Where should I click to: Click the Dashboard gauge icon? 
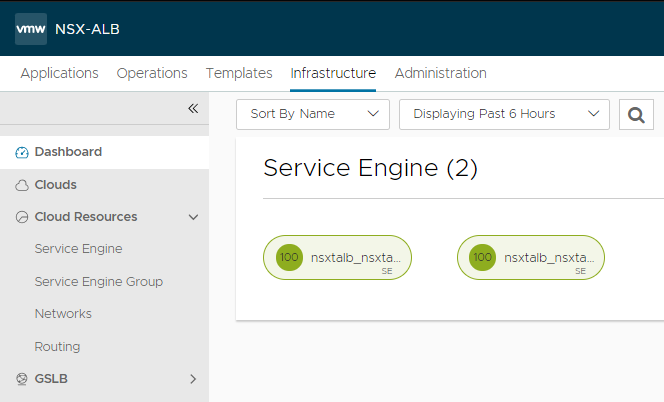point(22,153)
